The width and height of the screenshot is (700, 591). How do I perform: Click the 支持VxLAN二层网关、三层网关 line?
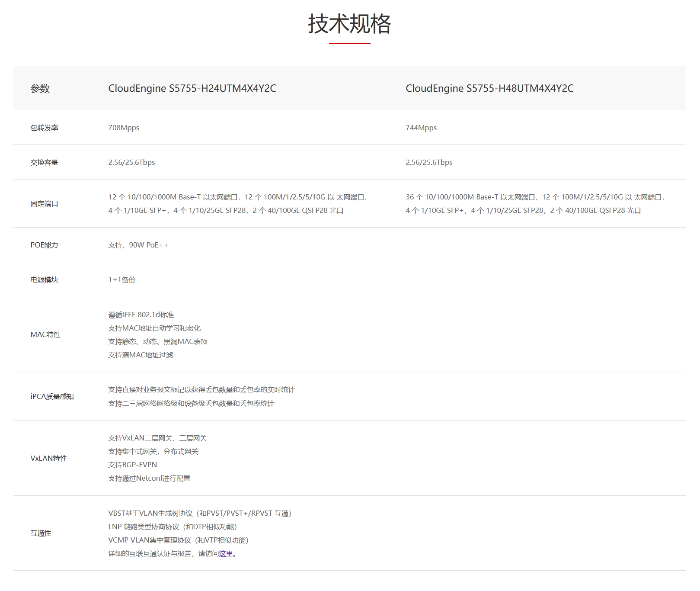coord(157,438)
